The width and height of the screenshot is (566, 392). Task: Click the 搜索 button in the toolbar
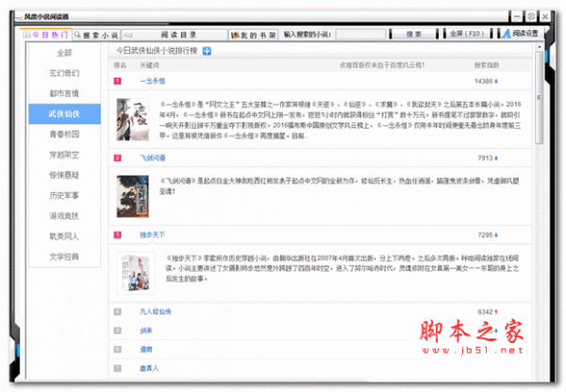point(414,34)
